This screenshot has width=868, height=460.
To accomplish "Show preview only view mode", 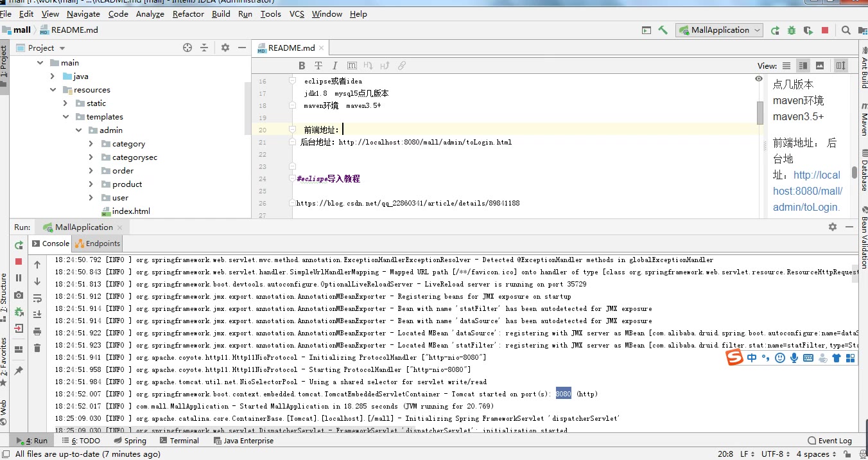I will click(x=819, y=66).
